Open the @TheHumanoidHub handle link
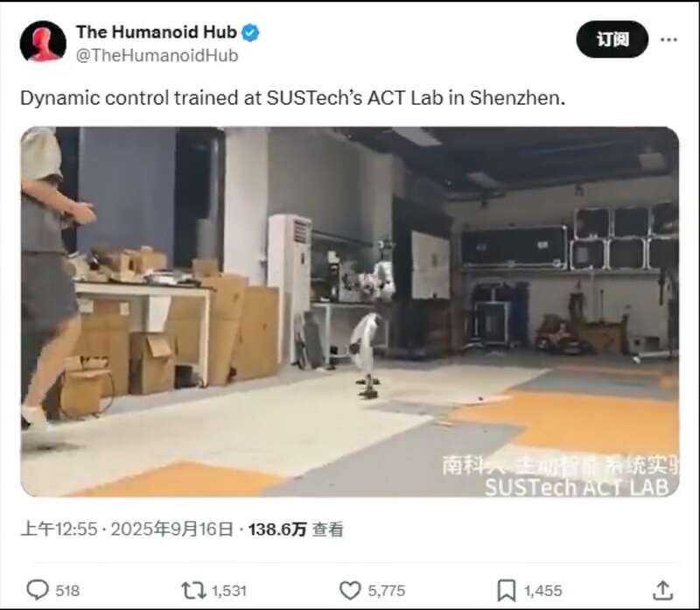The height and width of the screenshot is (610, 700). pos(157,56)
